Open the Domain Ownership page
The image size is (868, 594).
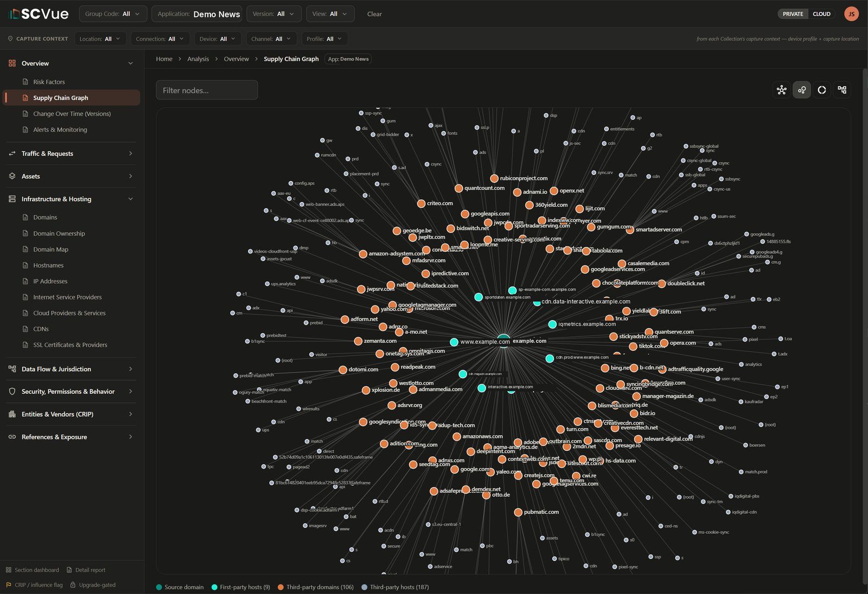[x=59, y=234]
